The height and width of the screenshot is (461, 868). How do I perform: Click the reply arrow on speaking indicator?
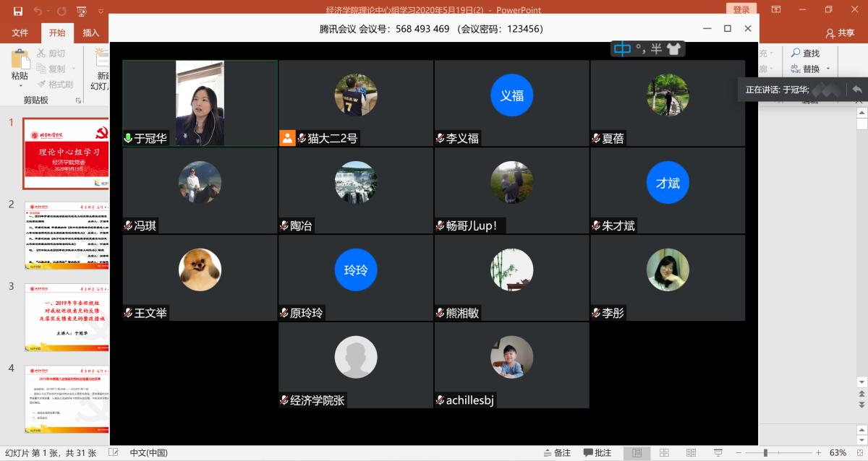(856, 90)
